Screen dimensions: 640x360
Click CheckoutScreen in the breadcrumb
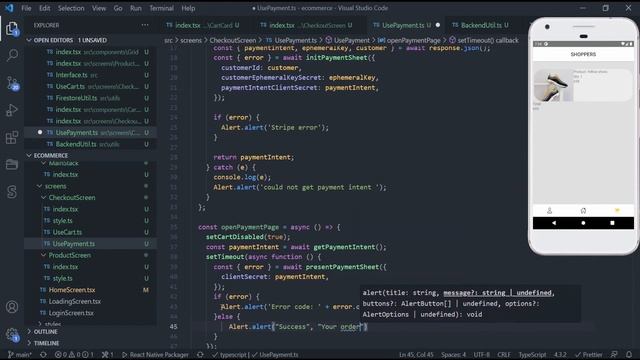pyautogui.click(x=233, y=40)
